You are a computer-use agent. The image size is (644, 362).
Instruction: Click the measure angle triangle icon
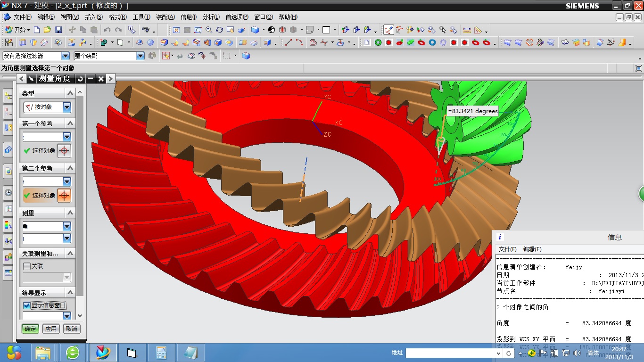pos(478,30)
